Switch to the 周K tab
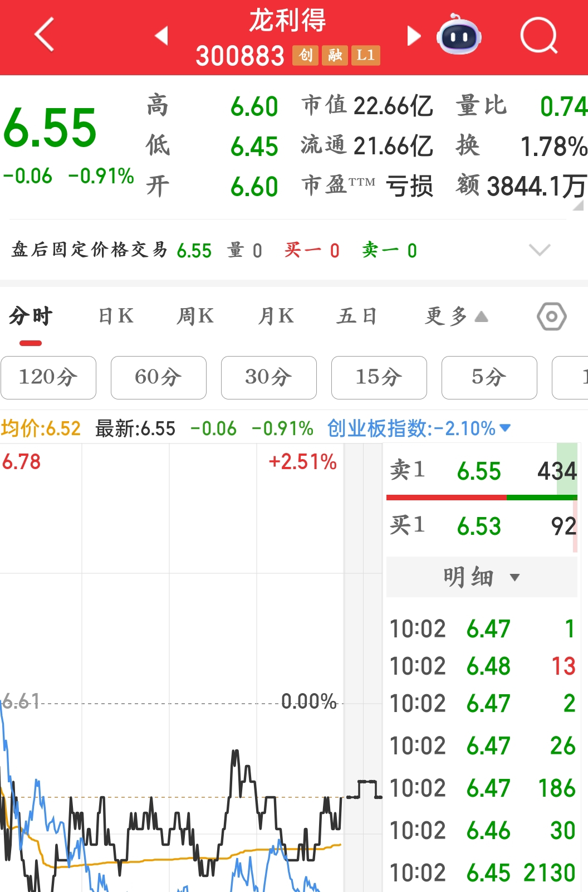 click(x=195, y=316)
